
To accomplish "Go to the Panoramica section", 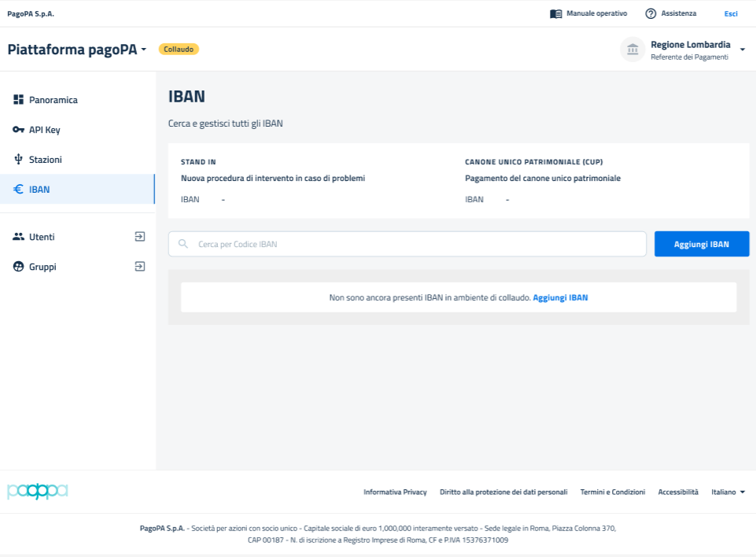I will (53, 100).
